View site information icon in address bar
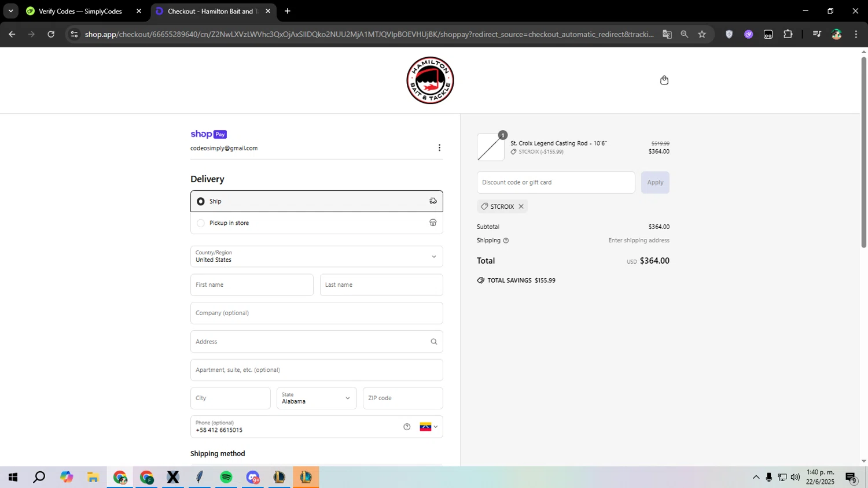868x488 pixels. point(73,34)
